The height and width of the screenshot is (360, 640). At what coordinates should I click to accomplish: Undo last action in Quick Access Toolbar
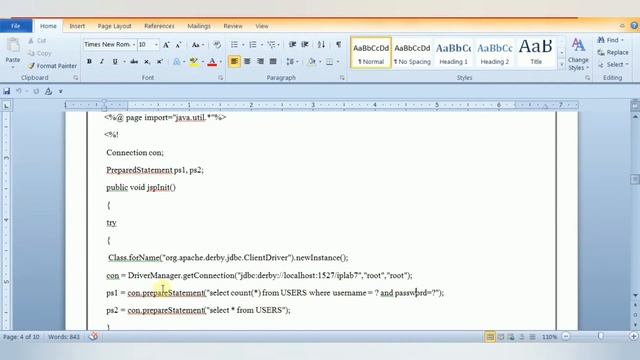click(19, 91)
